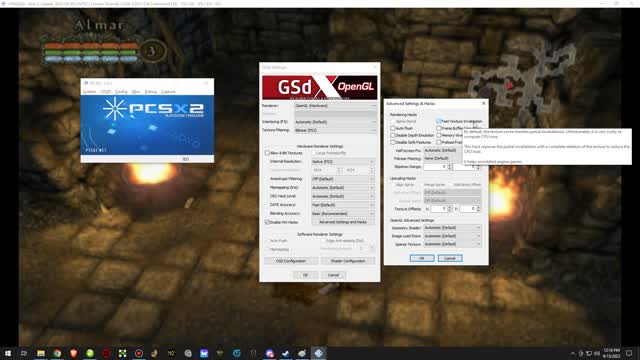Open Config menu in PCSX2 window
The height and width of the screenshot is (360, 640).
point(121,92)
